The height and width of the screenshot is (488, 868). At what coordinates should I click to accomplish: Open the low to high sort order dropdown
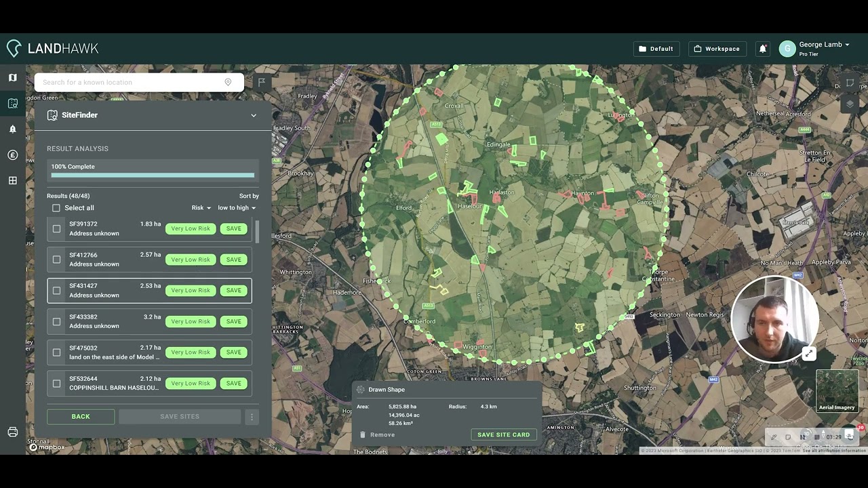[x=237, y=208]
